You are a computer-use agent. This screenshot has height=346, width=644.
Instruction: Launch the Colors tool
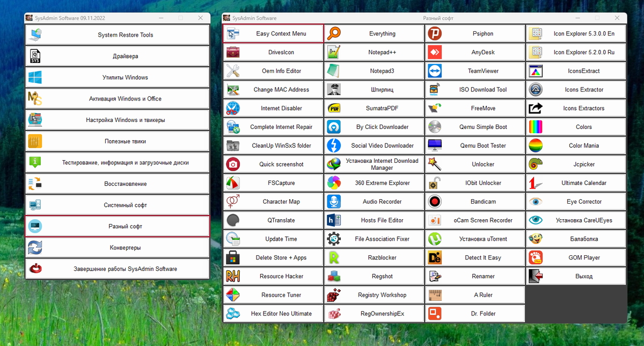coord(576,127)
